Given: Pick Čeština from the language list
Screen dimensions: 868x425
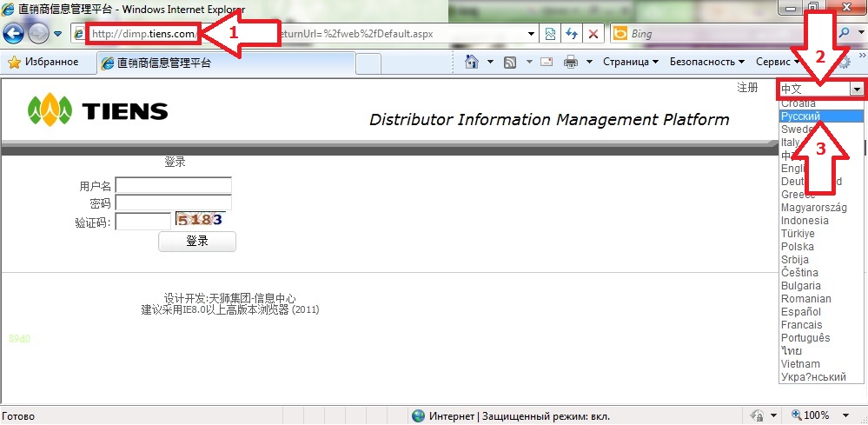Looking at the screenshot, I should [821, 272].
